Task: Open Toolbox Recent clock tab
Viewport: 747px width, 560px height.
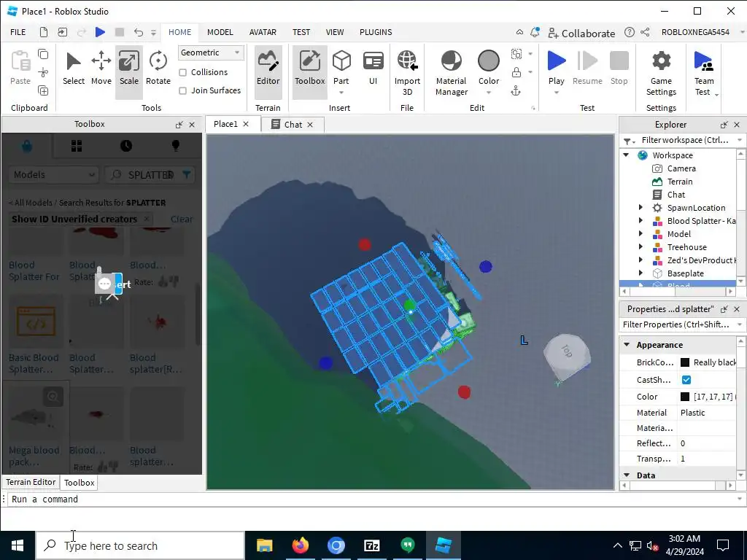Action: 126,146
